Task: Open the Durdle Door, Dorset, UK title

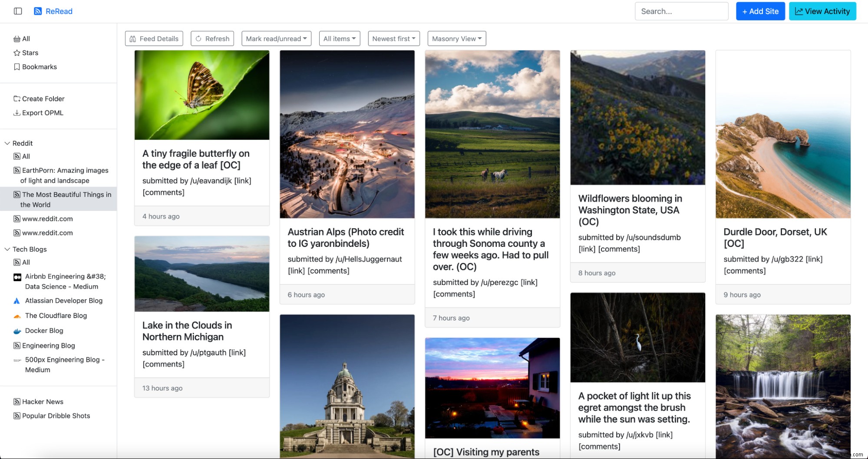Action: click(x=775, y=238)
